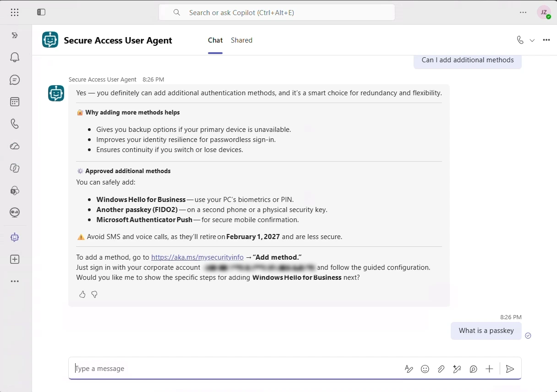Select the Secure Access agent bot icon in the left rail
This screenshot has width=557, height=392.
click(x=15, y=237)
